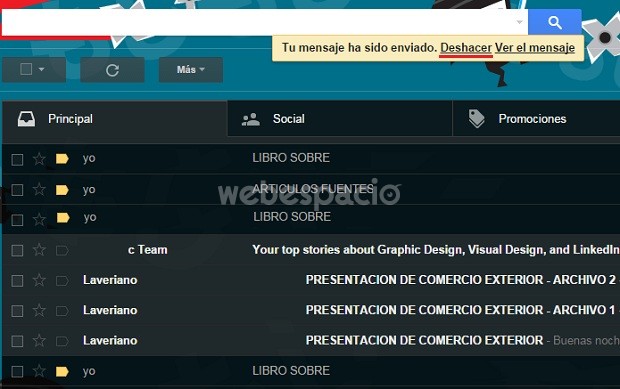Check the box for the ARCHIVO 2 email
The height and width of the screenshot is (389, 620).
[x=17, y=281]
